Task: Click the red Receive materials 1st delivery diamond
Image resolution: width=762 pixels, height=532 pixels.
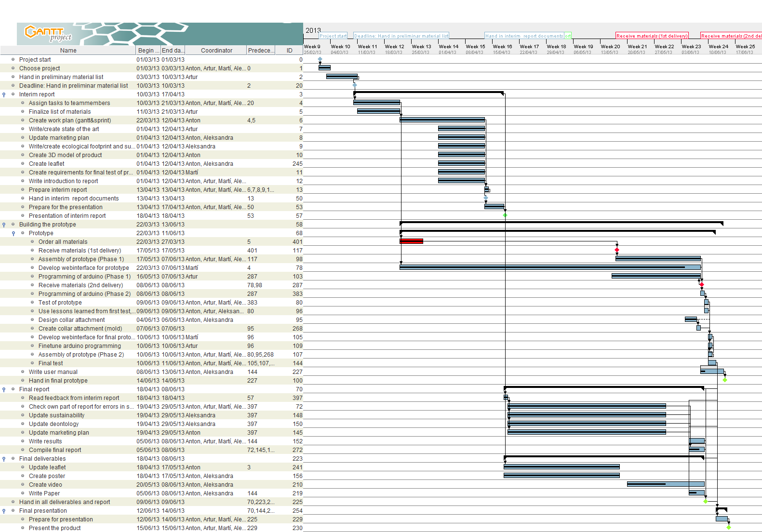Action: pos(617,250)
